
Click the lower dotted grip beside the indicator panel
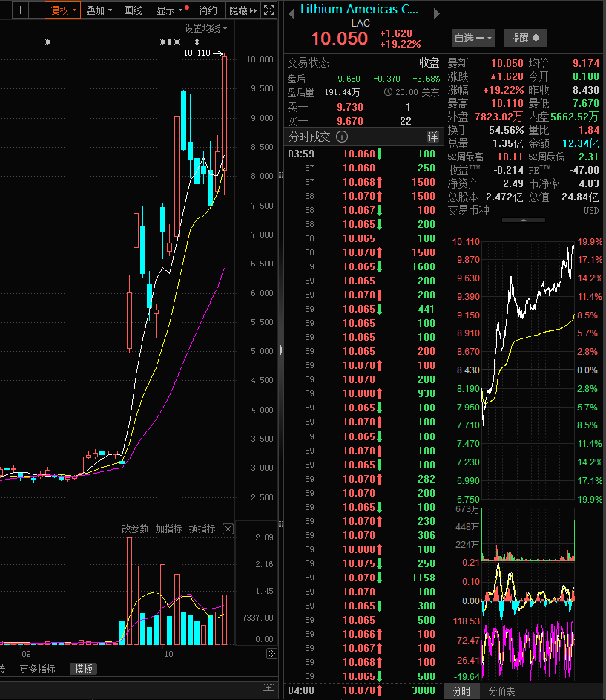pyautogui.click(x=280, y=523)
